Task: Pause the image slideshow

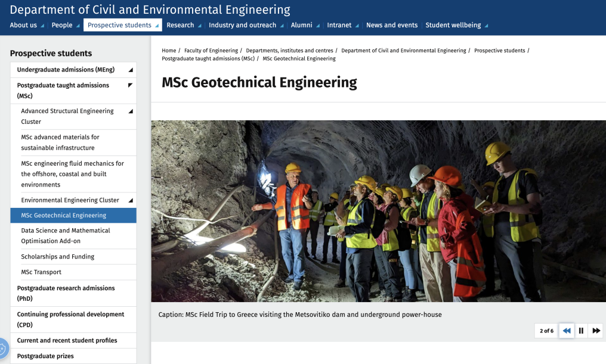Action: [581, 331]
